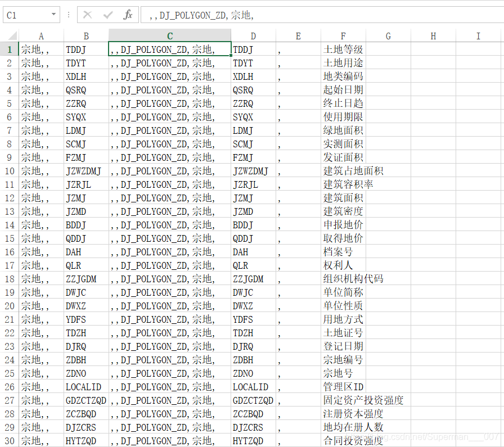
Task: Click cell D4 containing QSRQ
Action: coord(253,89)
